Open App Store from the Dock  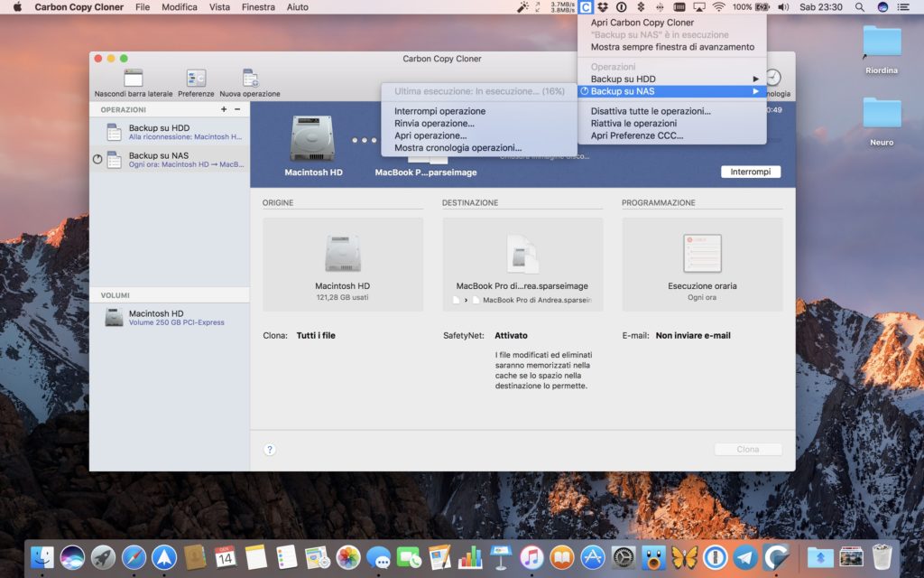(593, 557)
